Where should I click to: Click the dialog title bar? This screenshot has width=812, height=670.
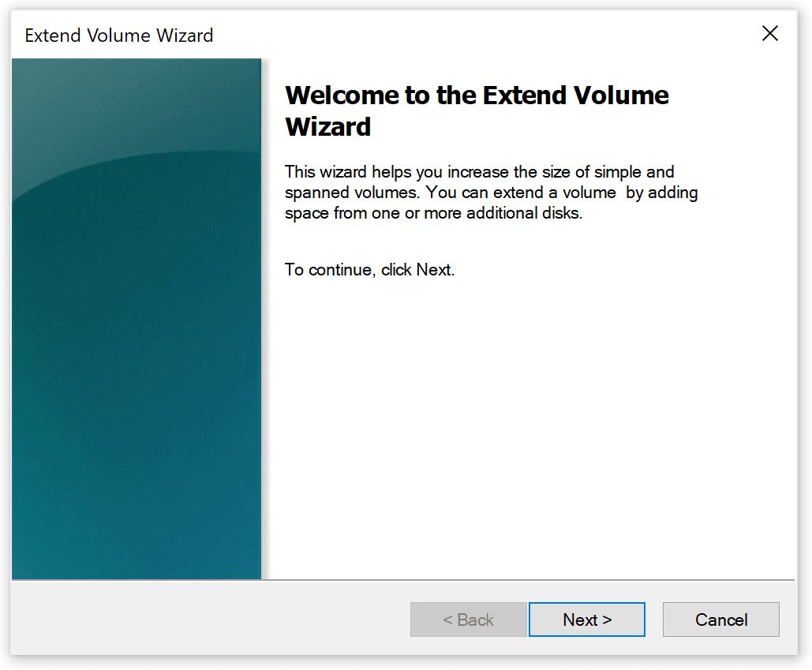click(395, 35)
